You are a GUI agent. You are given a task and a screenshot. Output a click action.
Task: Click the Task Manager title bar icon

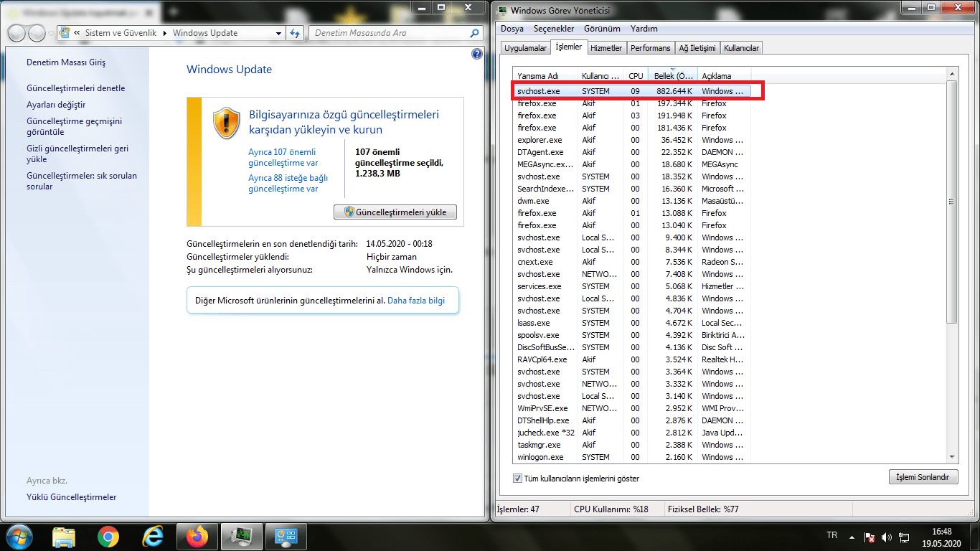click(x=501, y=9)
